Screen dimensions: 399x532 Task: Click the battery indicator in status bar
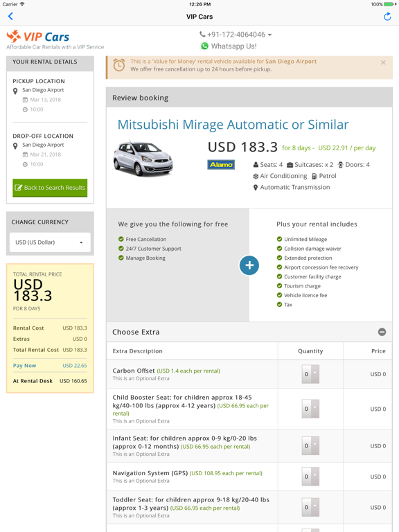390,4
